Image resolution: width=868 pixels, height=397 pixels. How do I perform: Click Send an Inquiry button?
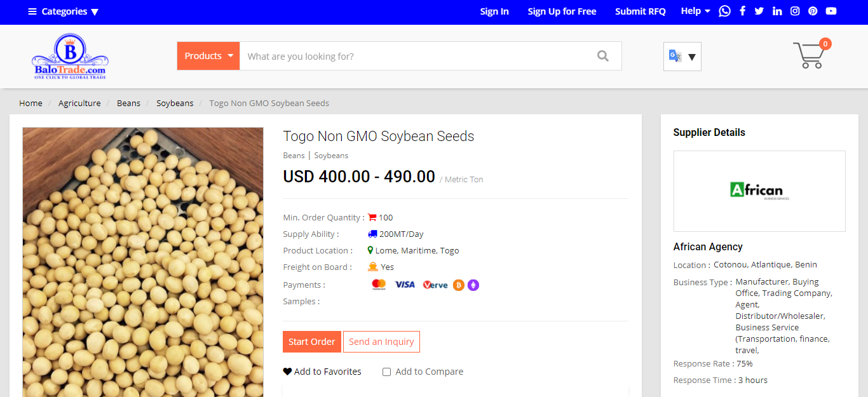tap(381, 342)
